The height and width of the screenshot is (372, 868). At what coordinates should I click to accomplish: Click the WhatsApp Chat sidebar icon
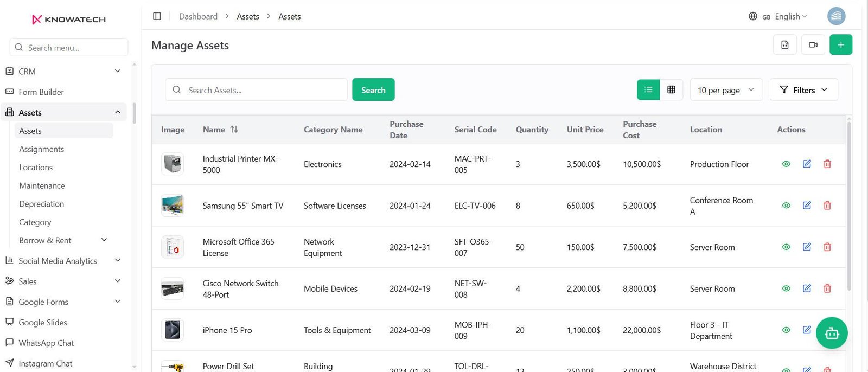click(x=9, y=342)
